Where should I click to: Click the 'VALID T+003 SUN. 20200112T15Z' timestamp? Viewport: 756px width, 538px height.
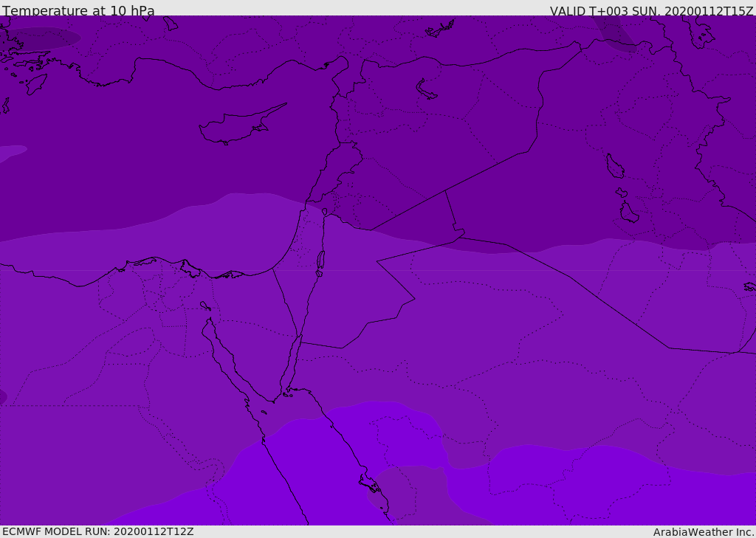click(x=651, y=10)
